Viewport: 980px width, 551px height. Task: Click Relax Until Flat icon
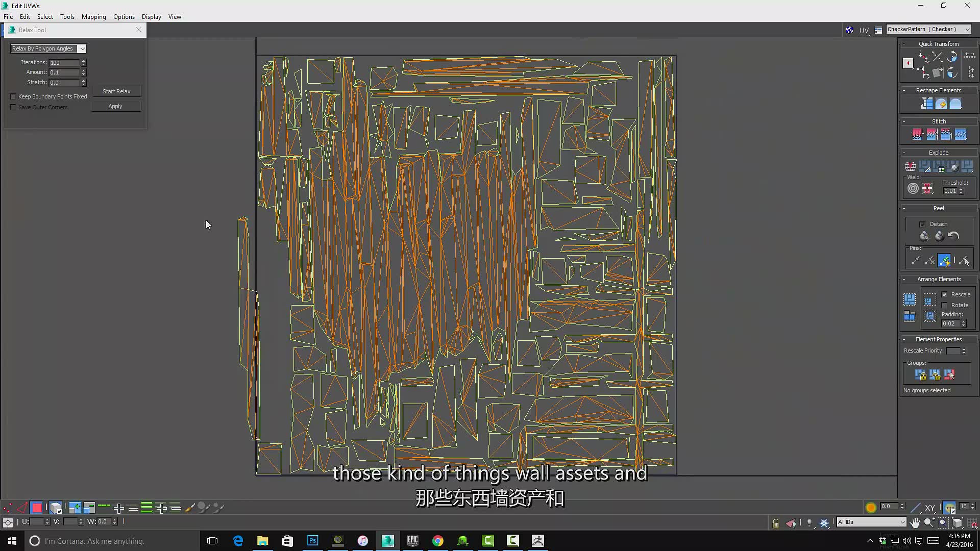(x=941, y=104)
